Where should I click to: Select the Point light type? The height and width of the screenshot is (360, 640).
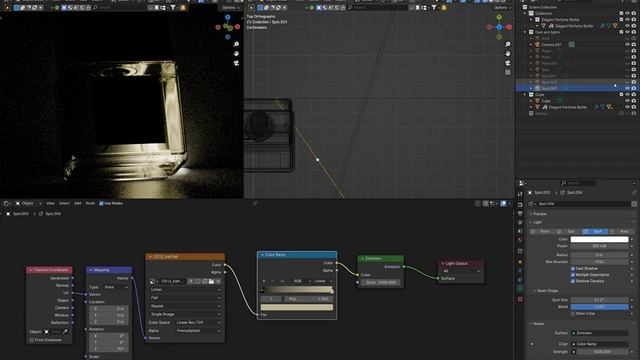click(x=542, y=231)
